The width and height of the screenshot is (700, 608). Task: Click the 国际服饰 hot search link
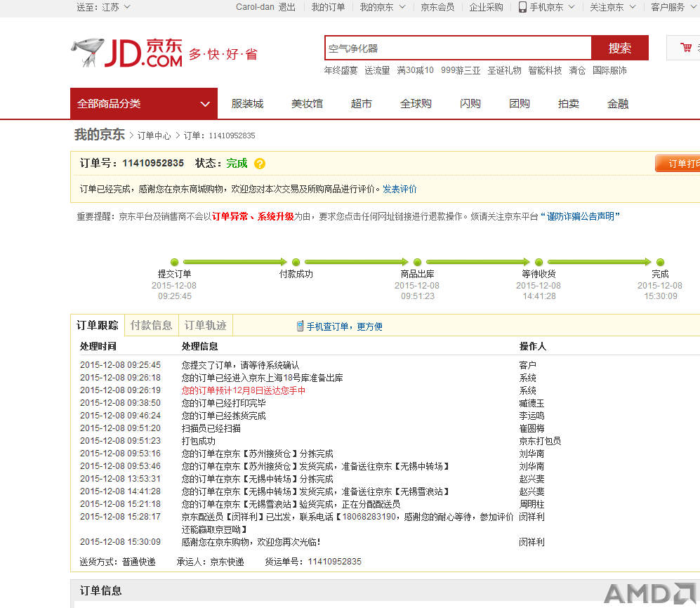610,70
